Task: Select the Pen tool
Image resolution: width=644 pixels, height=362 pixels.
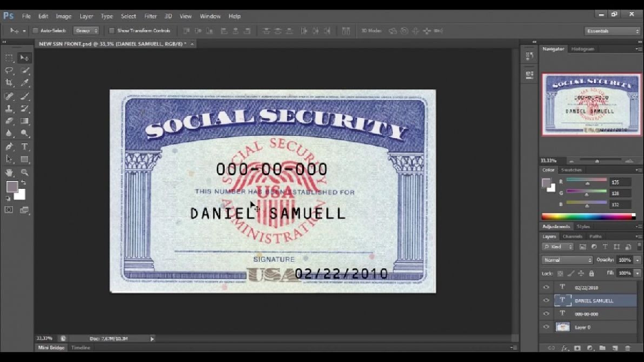Action: coord(9,147)
